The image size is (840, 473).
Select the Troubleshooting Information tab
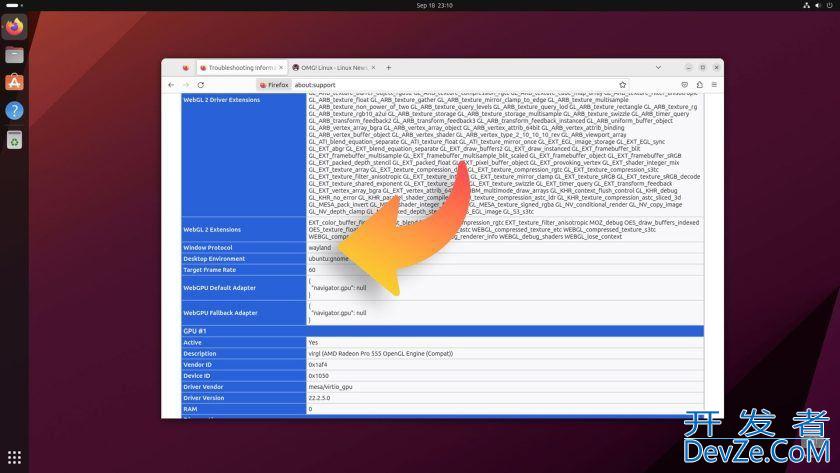click(240, 67)
